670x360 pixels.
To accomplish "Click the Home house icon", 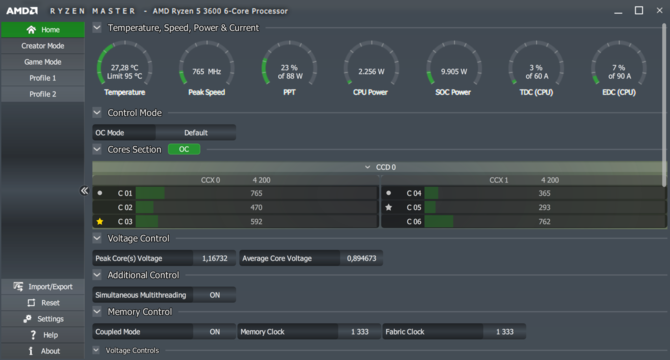I will click(x=31, y=29).
